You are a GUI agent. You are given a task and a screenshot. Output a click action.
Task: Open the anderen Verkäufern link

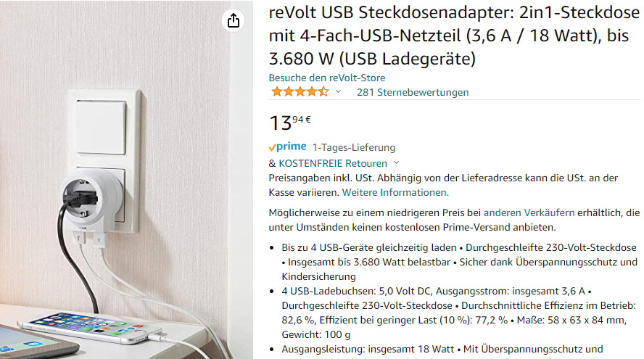529,212
